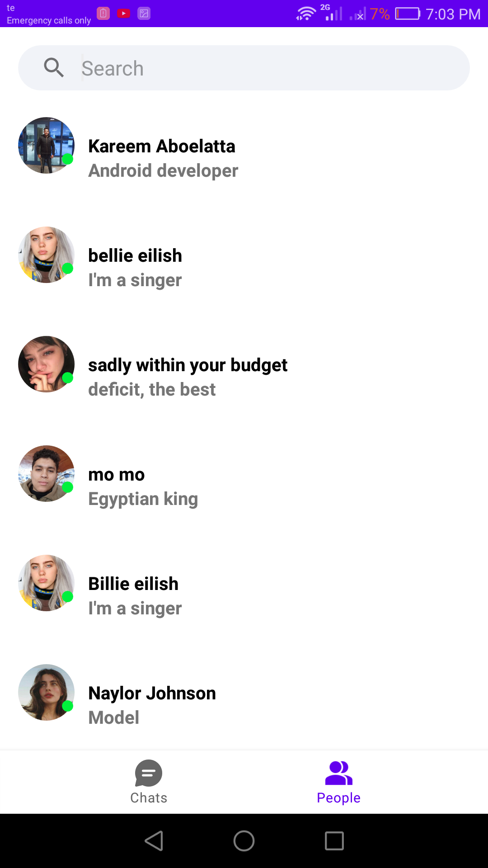Tap the battery indicator icon

(x=407, y=14)
